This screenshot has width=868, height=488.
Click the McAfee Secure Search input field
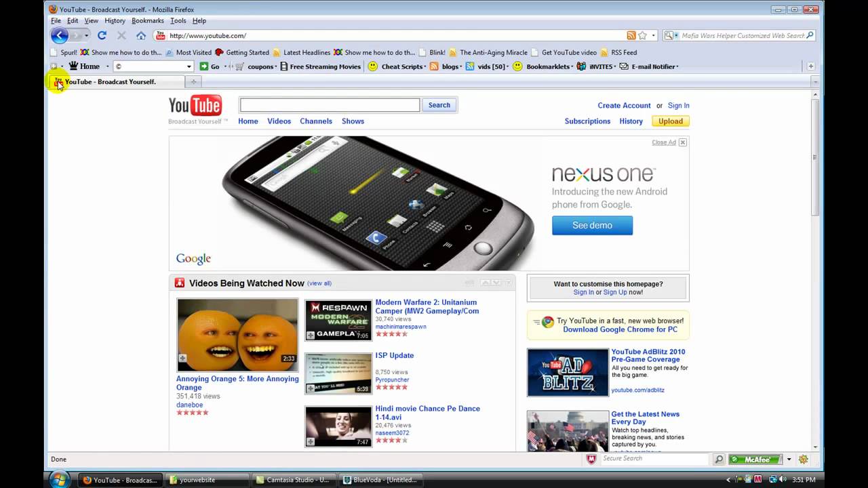click(655, 459)
